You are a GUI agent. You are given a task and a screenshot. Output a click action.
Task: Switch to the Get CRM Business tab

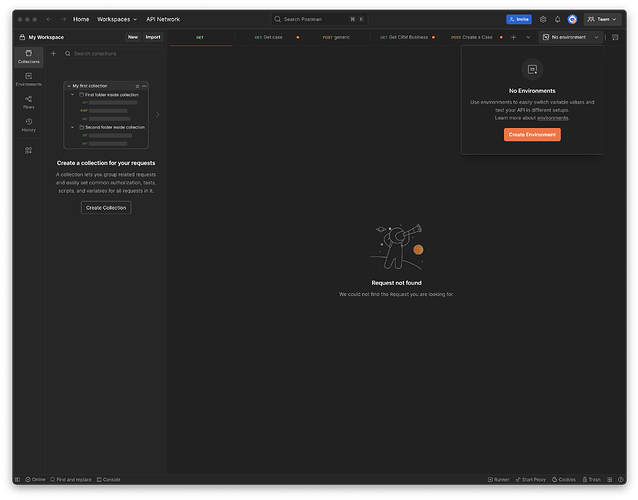[x=404, y=37]
